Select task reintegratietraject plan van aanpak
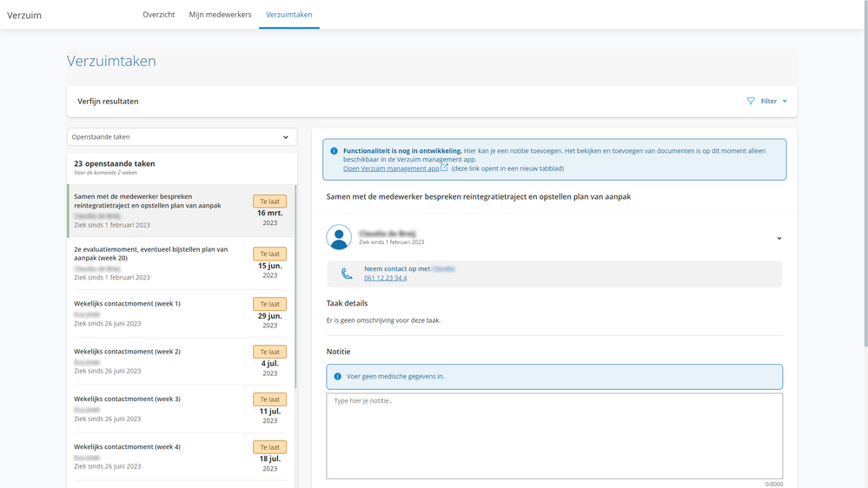This screenshot has width=868, height=488. tap(181, 211)
